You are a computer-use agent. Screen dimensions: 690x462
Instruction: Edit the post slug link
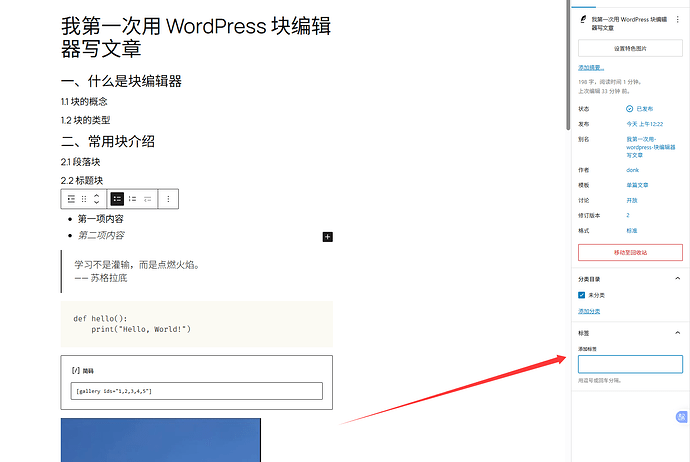[x=650, y=147]
